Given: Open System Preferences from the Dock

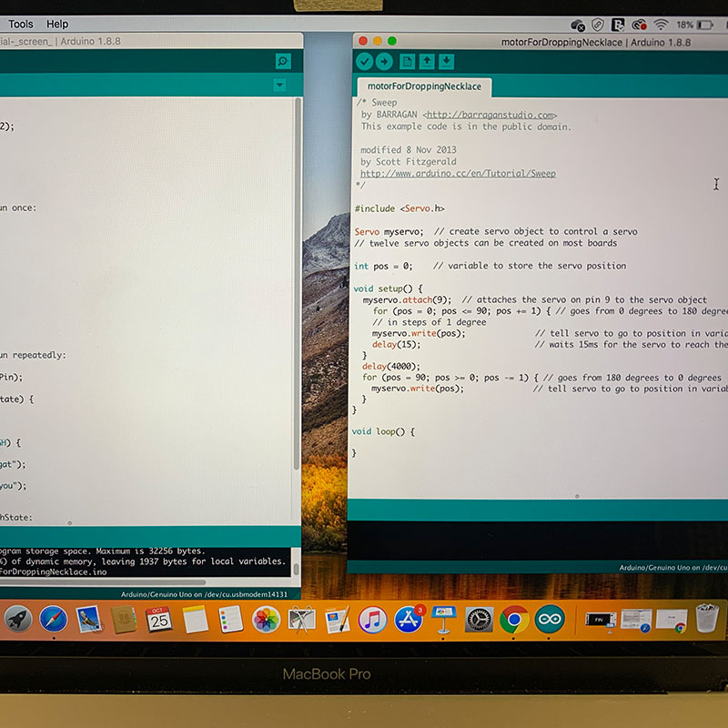Looking at the screenshot, I should coord(479,620).
